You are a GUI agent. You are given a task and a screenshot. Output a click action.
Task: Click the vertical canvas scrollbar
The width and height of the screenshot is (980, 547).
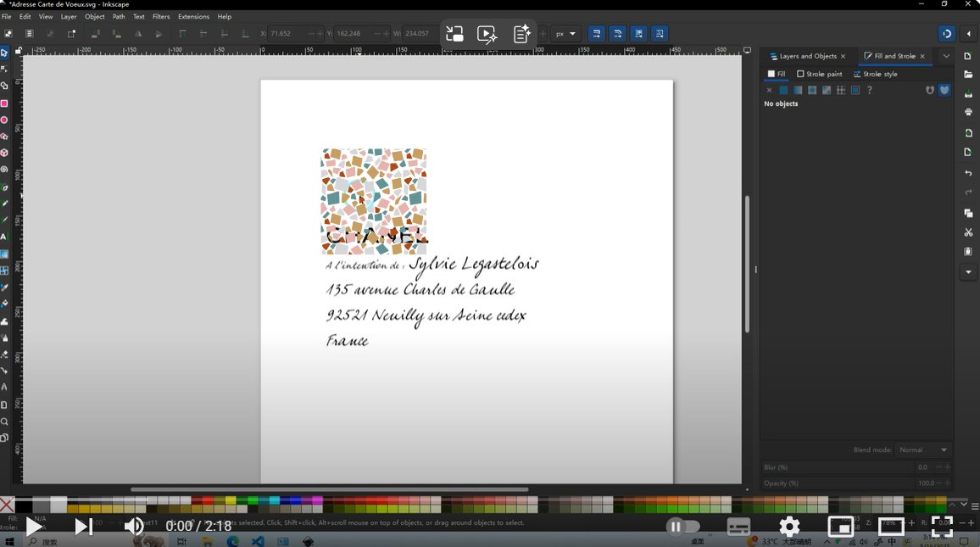(x=747, y=264)
